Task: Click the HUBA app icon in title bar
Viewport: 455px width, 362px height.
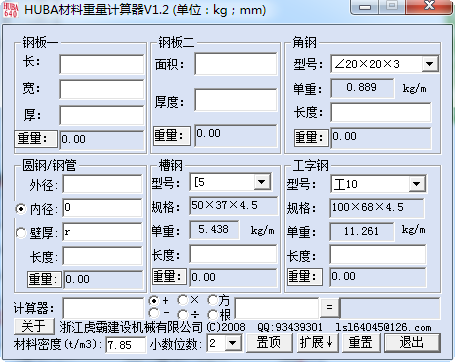Action: [x=11, y=9]
